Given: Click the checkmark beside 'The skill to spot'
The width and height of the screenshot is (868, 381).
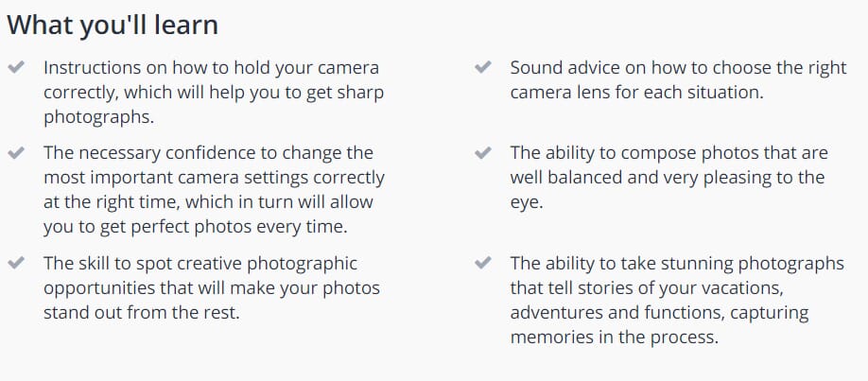Looking at the screenshot, I should 16,262.
